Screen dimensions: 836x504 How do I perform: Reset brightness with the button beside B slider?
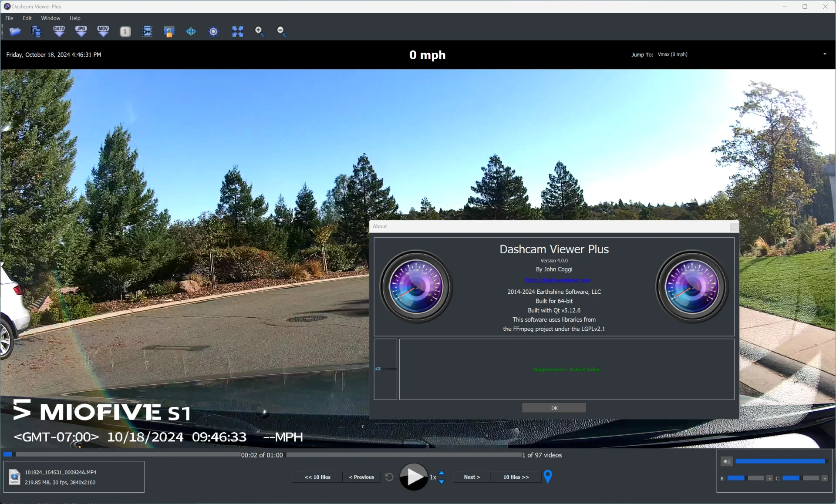click(x=769, y=478)
